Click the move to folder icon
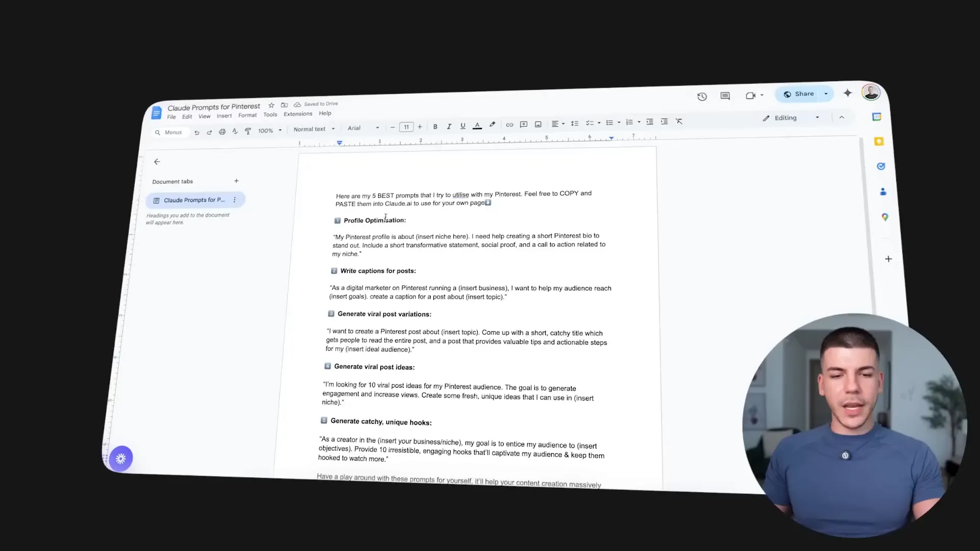The image size is (980, 551). point(284,105)
